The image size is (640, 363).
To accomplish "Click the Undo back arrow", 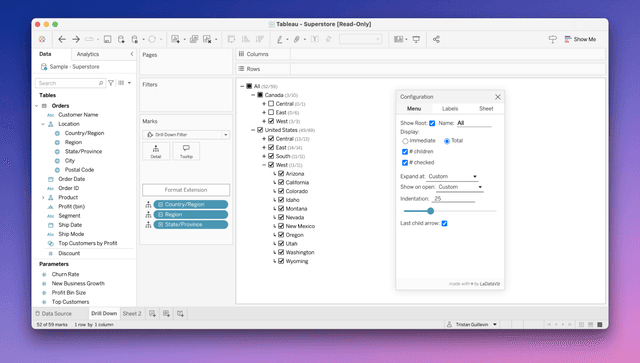I will coord(62,39).
